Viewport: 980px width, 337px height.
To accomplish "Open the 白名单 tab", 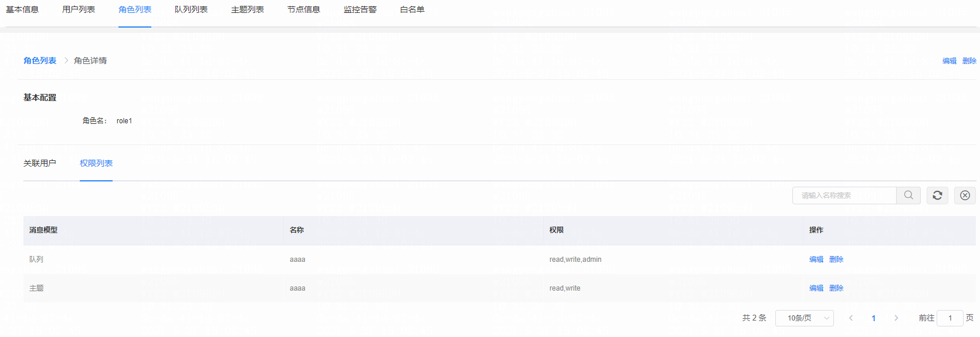I will tap(412, 10).
